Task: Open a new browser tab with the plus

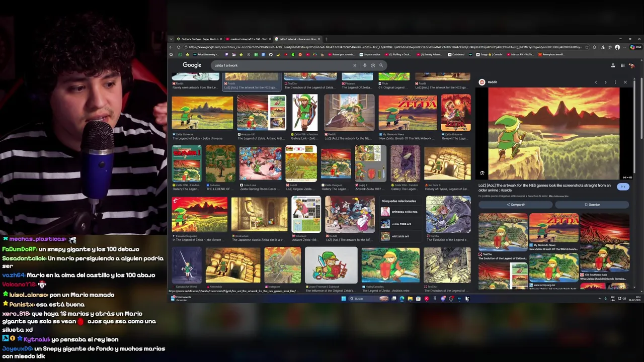Action: [326, 39]
